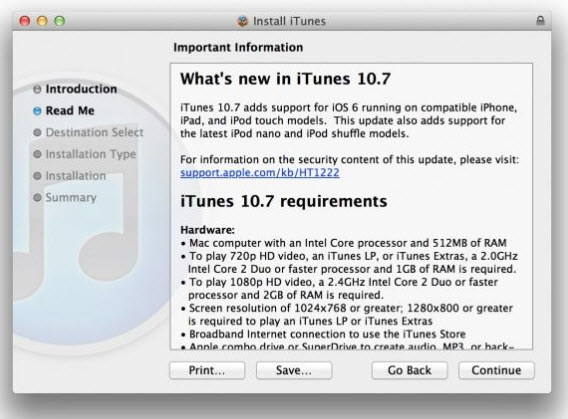Select the Introduction step in sidebar

tap(81, 89)
